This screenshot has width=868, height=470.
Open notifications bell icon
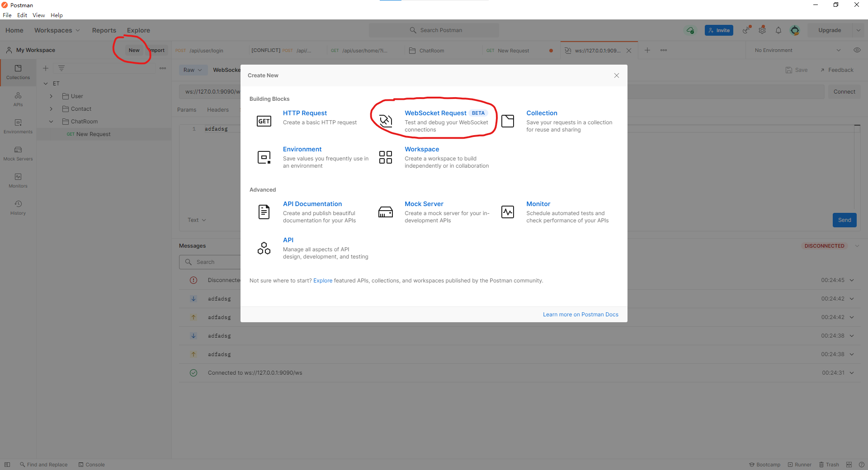click(x=778, y=30)
